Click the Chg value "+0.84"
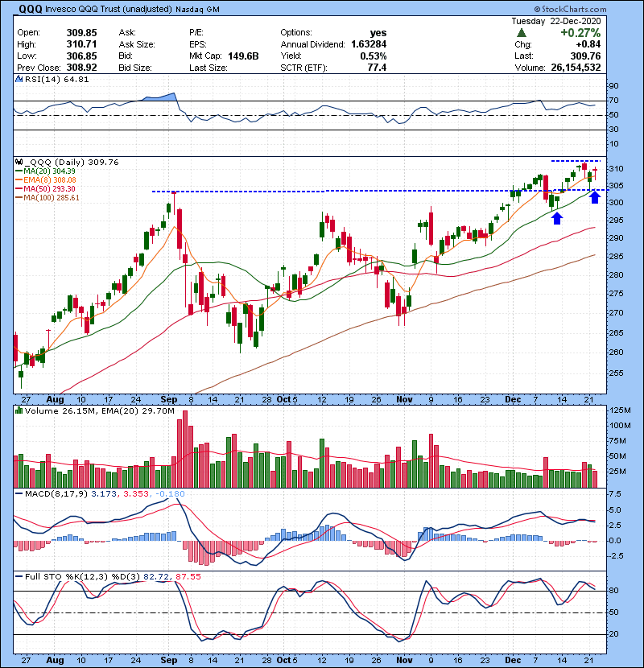 coord(588,44)
